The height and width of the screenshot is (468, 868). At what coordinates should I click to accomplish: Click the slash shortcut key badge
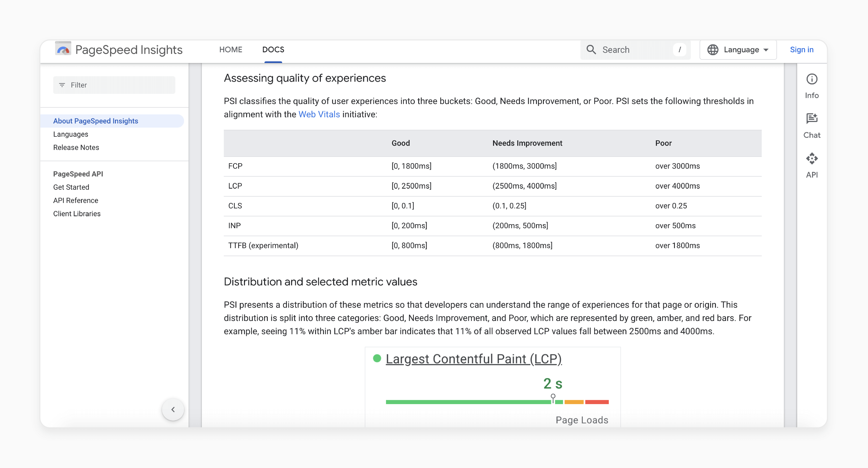click(x=680, y=50)
